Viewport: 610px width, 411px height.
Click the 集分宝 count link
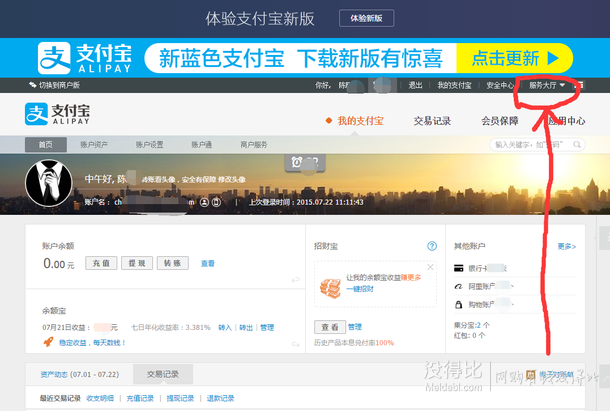pos(479,325)
